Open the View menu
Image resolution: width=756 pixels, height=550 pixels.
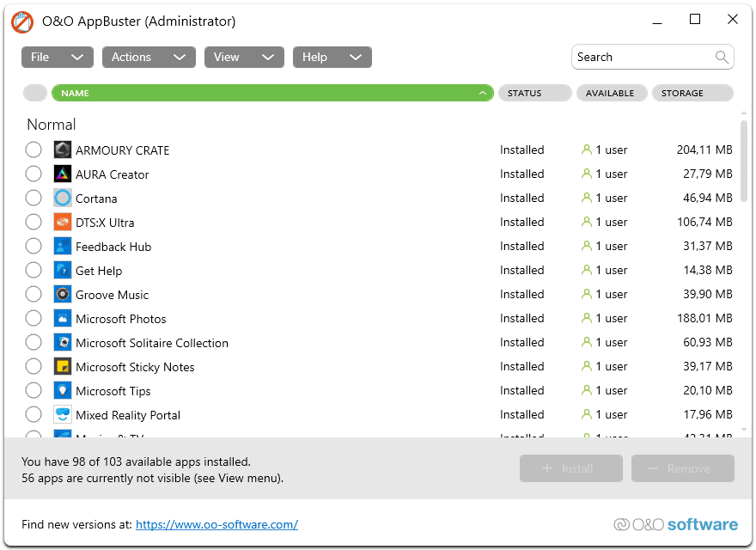pyautogui.click(x=243, y=57)
